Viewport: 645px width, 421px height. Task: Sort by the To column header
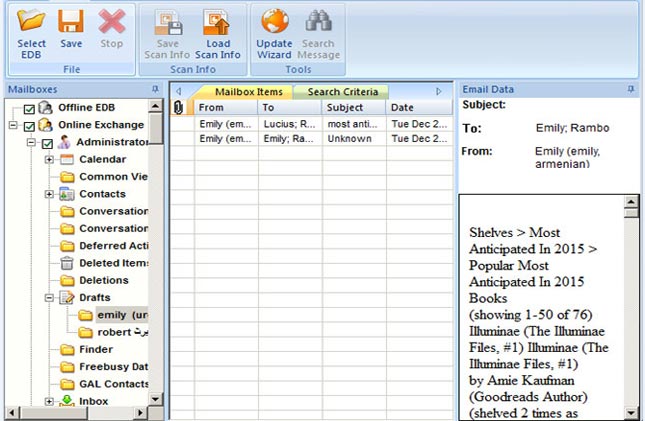click(290, 107)
